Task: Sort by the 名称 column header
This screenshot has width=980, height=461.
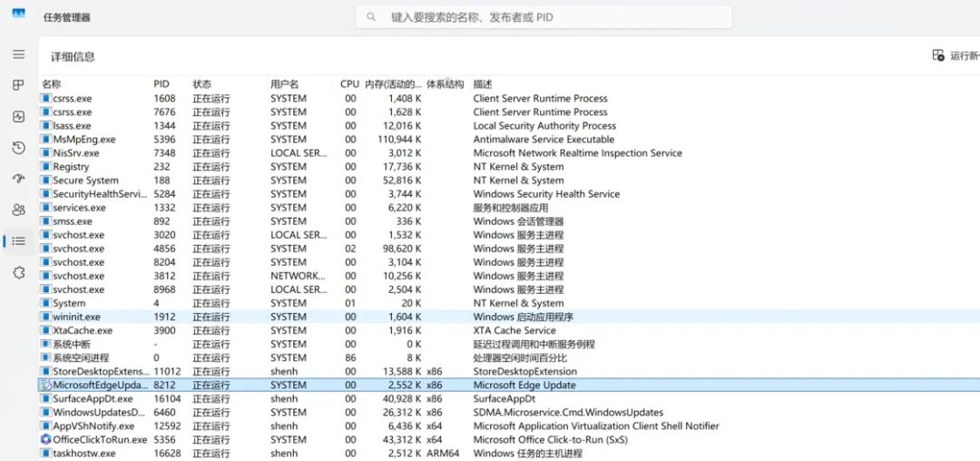Action: (52, 83)
